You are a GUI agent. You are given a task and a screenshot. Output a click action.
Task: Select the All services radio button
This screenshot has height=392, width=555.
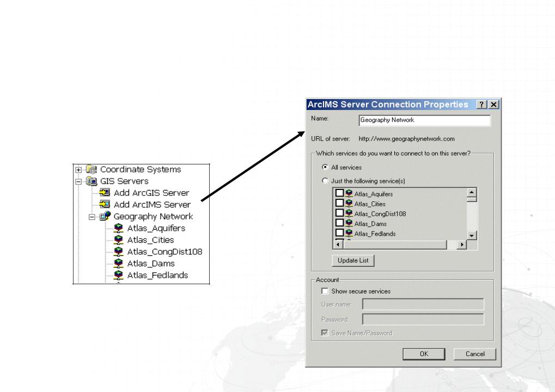(325, 167)
